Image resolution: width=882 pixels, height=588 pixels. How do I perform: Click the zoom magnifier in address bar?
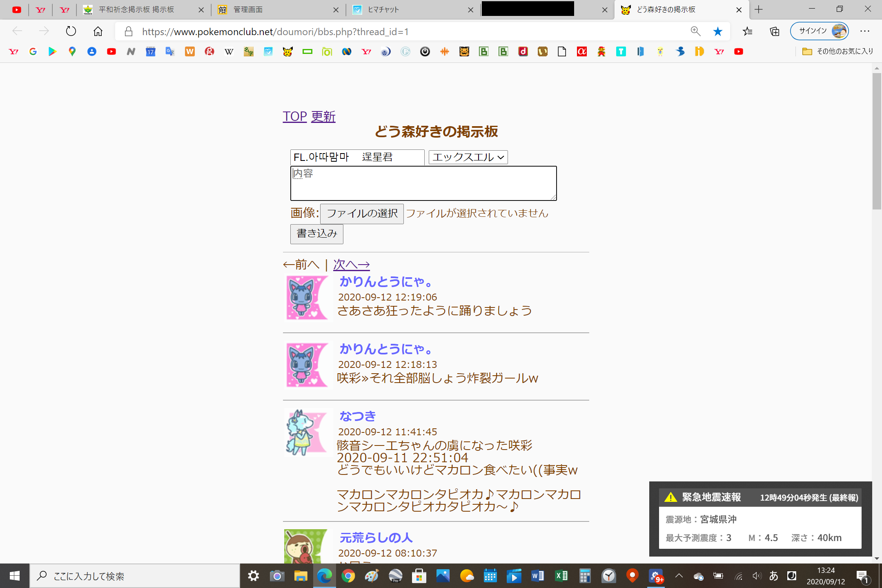pos(695,31)
